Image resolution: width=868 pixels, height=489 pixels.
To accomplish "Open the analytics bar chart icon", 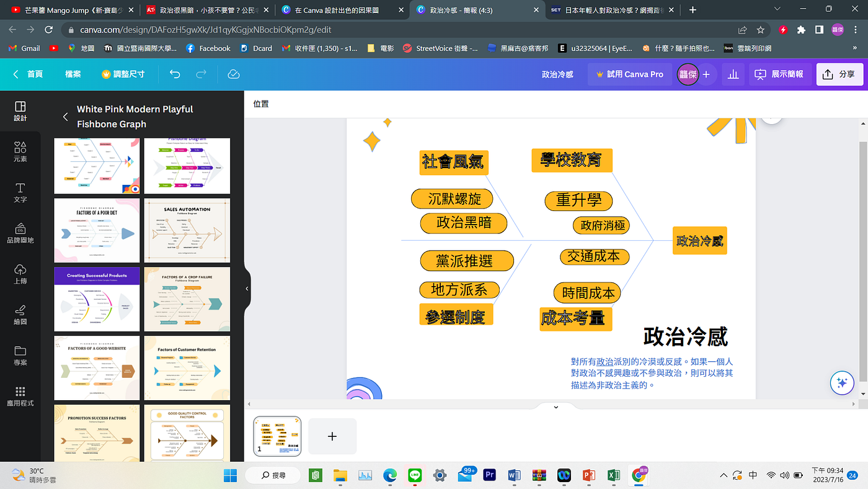I will click(733, 74).
